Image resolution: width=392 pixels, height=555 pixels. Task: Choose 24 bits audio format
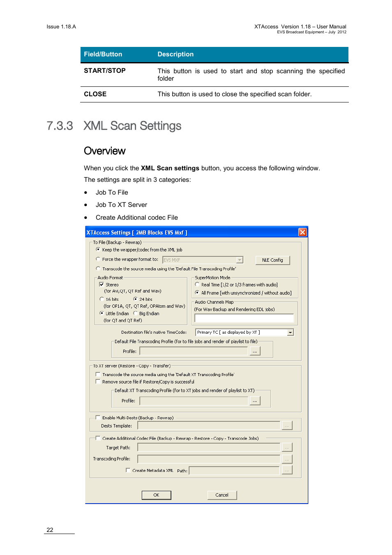tap(136, 299)
